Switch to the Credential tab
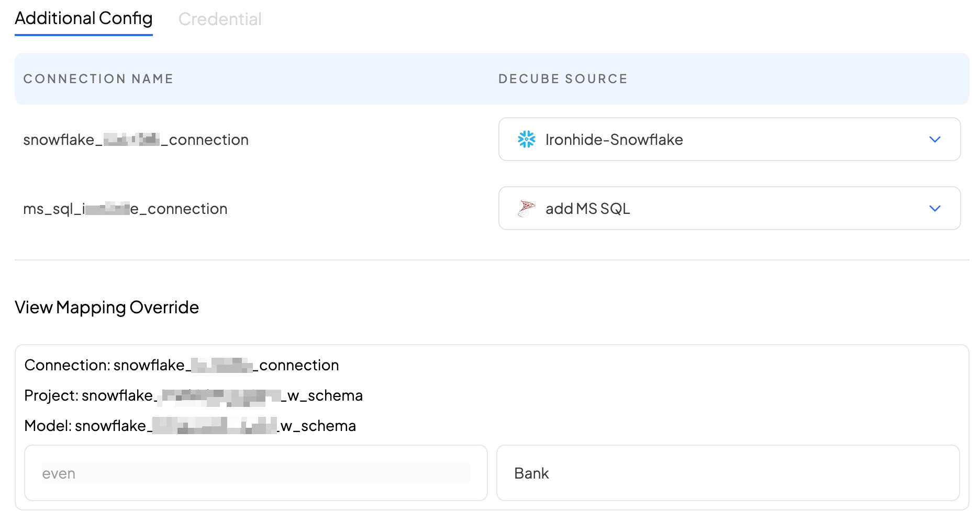980x522 pixels. 219,19
